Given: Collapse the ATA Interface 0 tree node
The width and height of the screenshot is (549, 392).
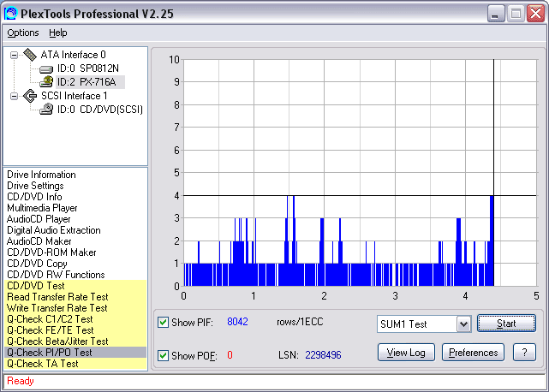Looking at the screenshot, I should tap(14, 55).
